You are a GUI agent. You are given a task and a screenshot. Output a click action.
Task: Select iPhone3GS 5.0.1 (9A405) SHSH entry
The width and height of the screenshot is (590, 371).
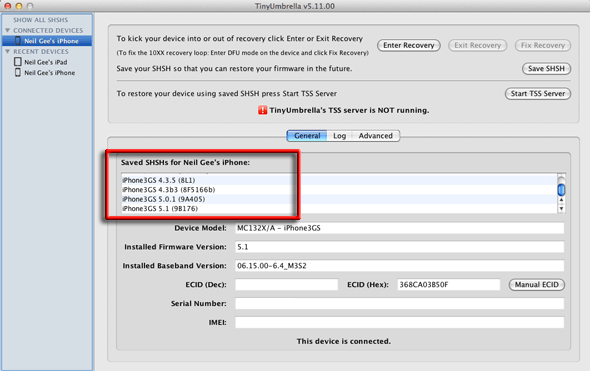(x=339, y=199)
